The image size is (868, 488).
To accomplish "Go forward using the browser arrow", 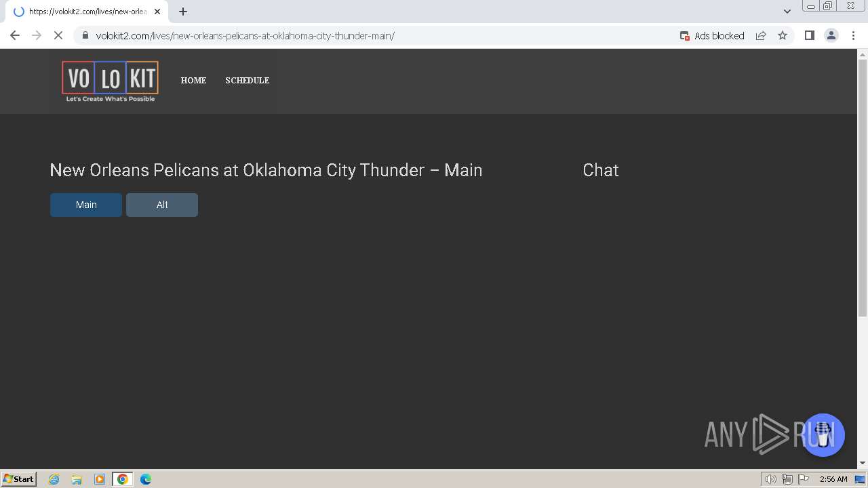I will click(37, 35).
